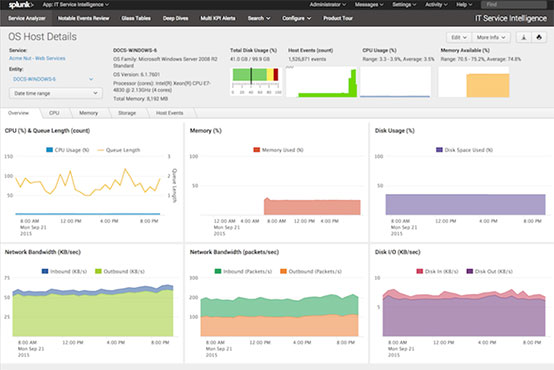
Task: Toggle CPU Usage (%) legend item
Action: [x=67, y=150]
